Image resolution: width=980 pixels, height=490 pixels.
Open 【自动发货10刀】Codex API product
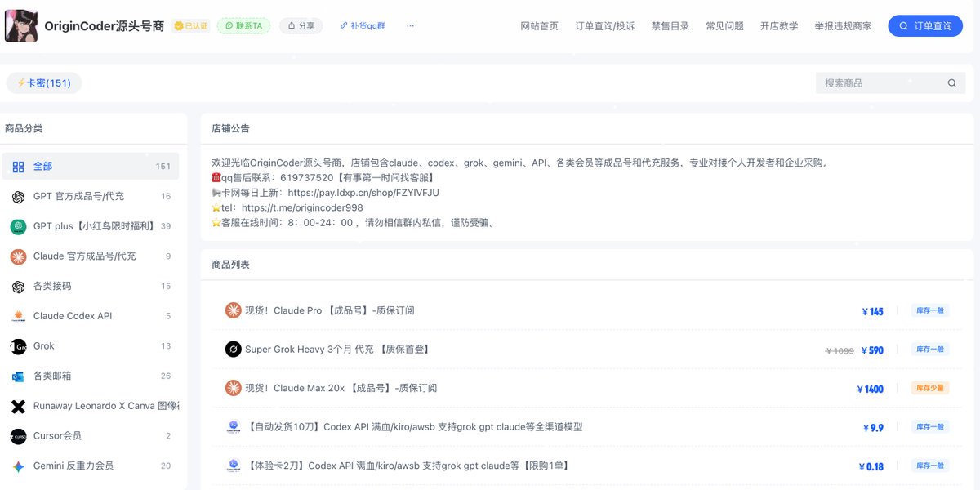click(x=414, y=427)
